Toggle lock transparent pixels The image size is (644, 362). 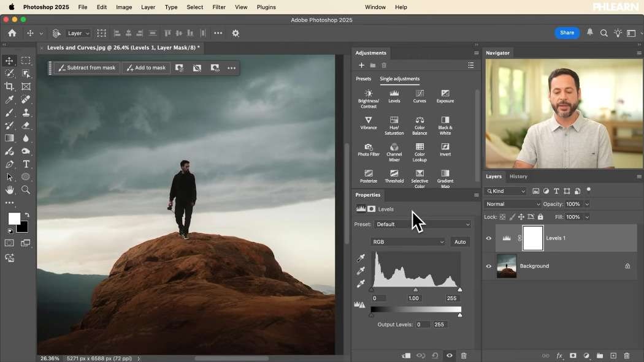(502, 217)
